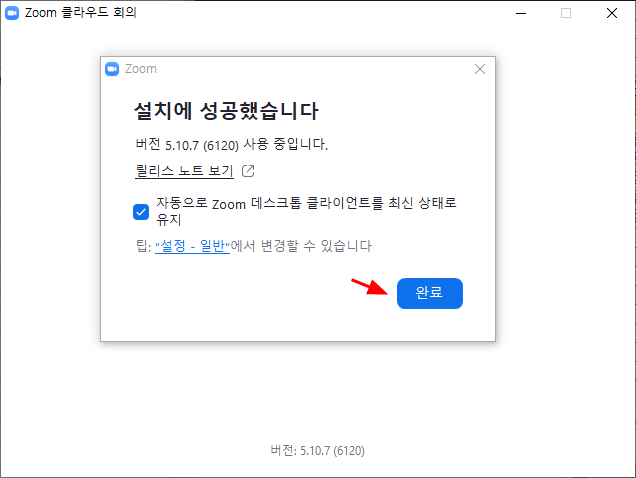The image size is (636, 478).
Task: Click the bottom 버전: 5.10.7 (6120) label
Action: click(x=318, y=450)
